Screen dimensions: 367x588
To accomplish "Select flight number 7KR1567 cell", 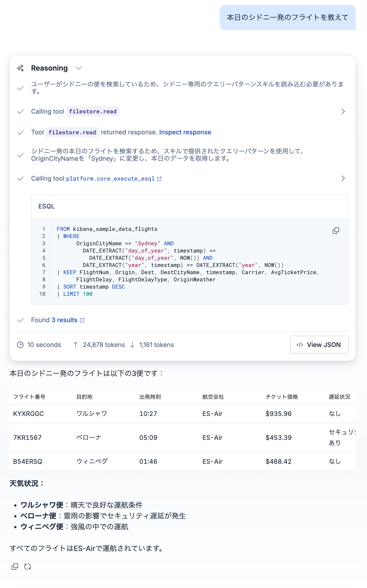I will (x=27, y=437).
